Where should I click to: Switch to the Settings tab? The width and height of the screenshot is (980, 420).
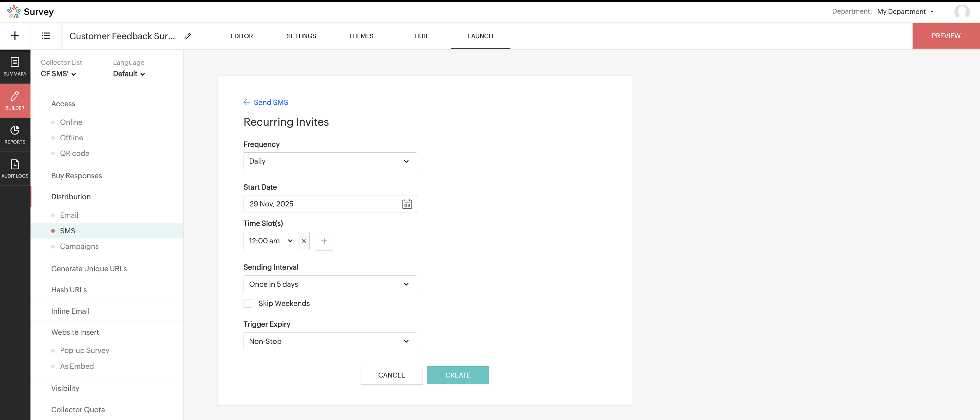[x=301, y=36]
